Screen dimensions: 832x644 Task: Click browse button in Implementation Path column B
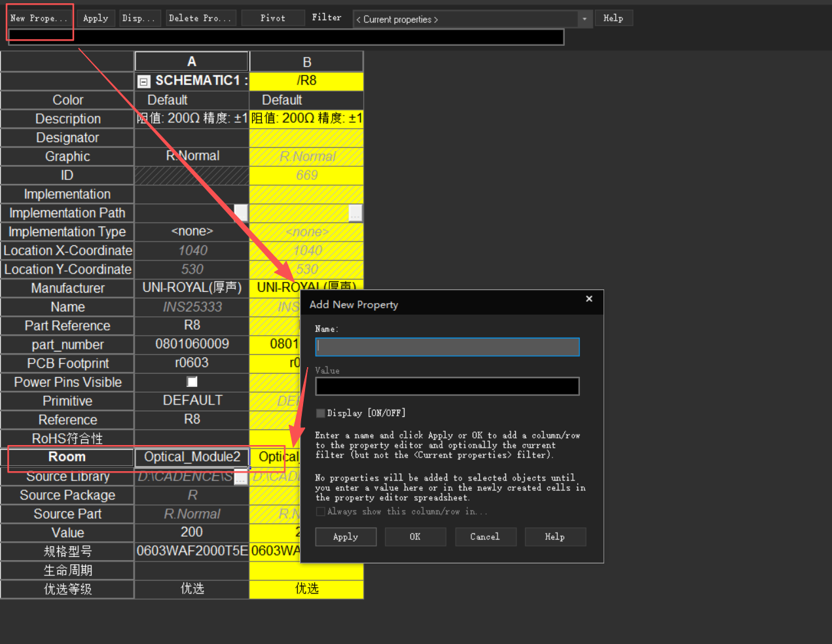355,213
